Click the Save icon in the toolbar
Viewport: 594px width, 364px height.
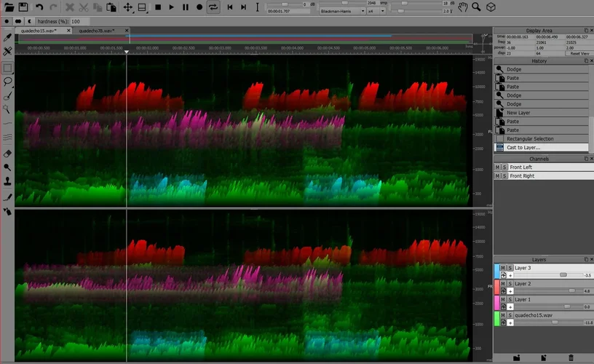(23, 7)
